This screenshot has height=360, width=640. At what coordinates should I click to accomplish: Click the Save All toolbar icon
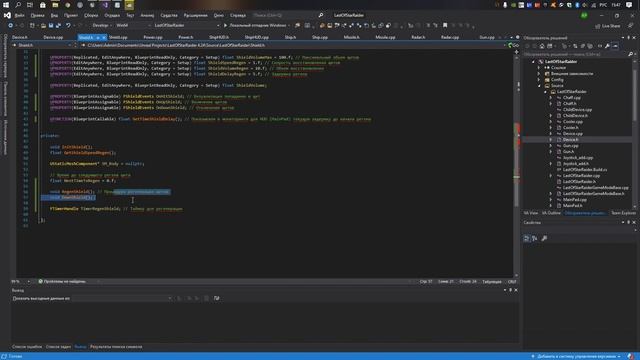pos(58,25)
